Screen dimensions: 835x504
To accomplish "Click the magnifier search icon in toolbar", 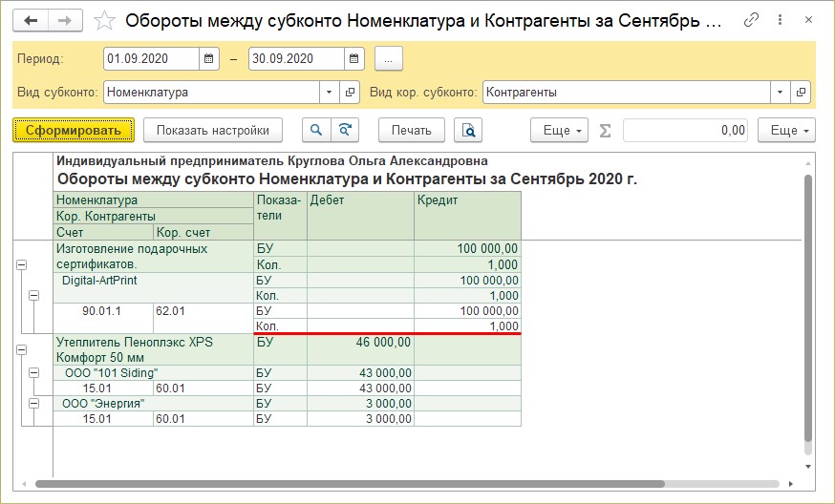I will click(315, 130).
